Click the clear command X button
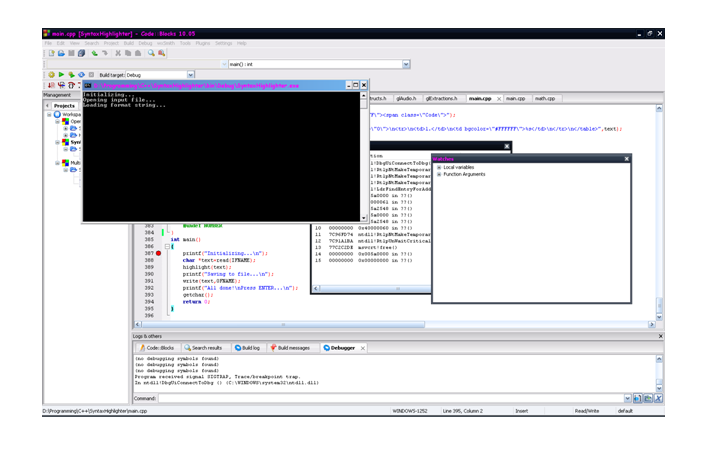 tap(658, 398)
